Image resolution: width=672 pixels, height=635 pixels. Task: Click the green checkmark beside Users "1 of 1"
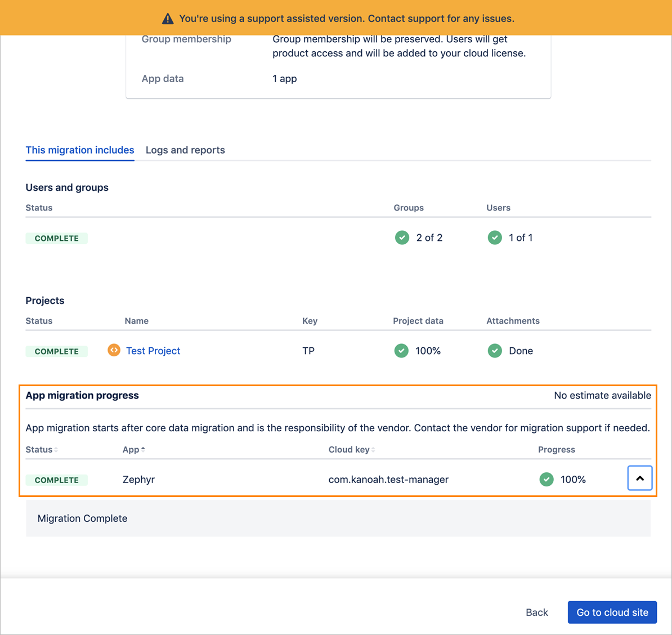[494, 238]
